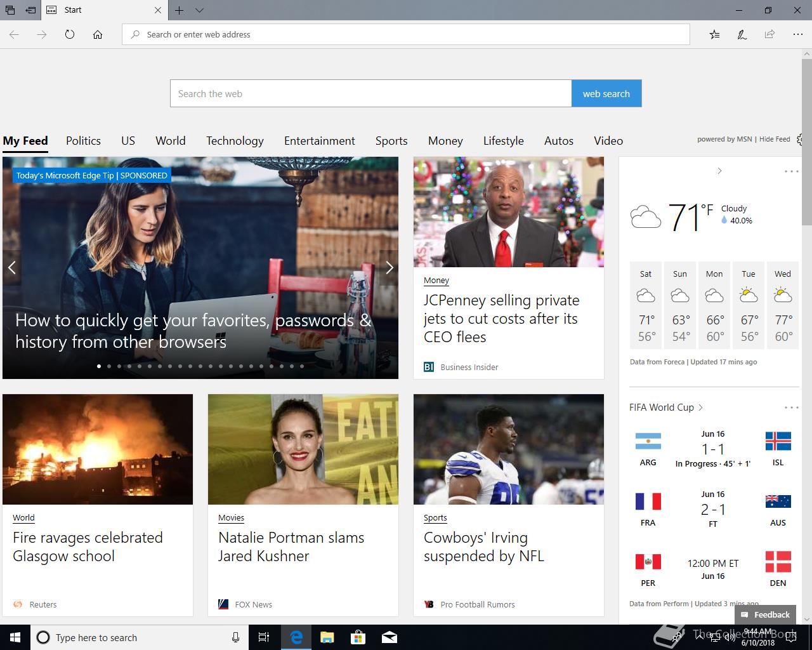Show tab previews chevron

pyautogui.click(x=199, y=10)
